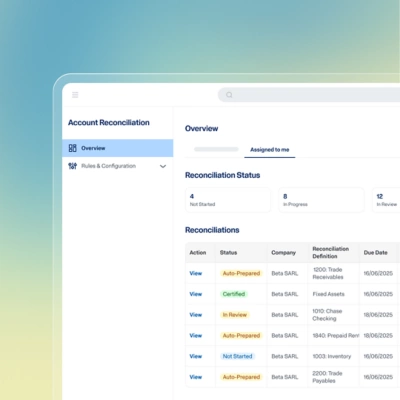This screenshot has width=400, height=400.
Task: View the 1010: Chase Checking reconciliation
Action: (x=196, y=315)
